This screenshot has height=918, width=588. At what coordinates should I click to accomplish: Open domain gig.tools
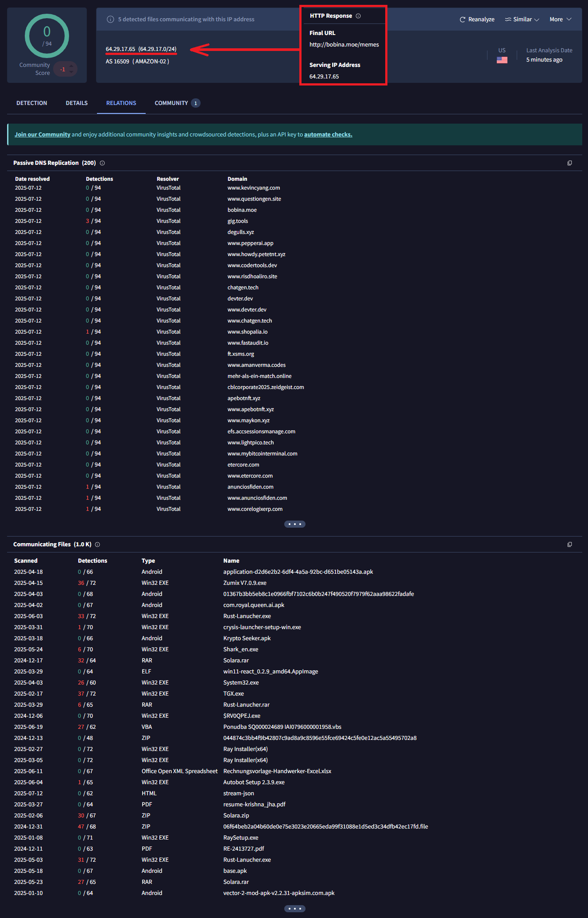pos(238,221)
